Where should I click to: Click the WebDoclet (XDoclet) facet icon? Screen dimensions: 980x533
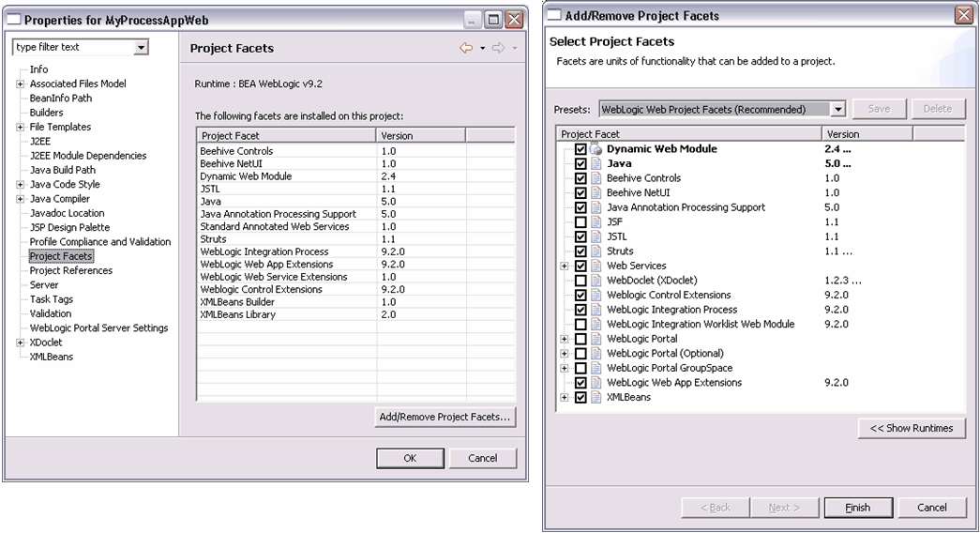(596, 281)
